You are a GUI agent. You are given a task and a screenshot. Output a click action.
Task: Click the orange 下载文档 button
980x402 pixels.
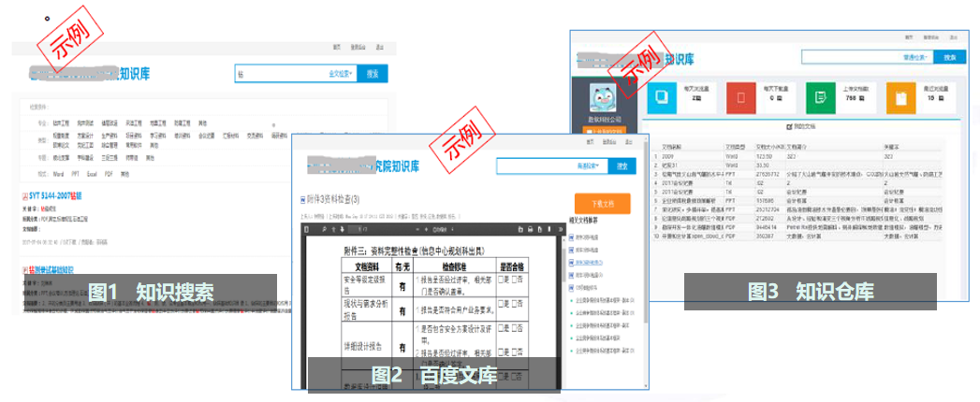coord(602,204)
